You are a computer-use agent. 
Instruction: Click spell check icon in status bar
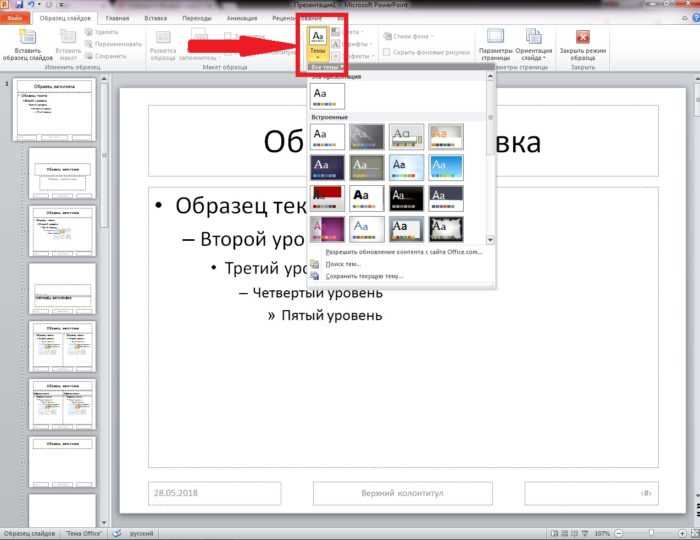(x=117, y=533)
